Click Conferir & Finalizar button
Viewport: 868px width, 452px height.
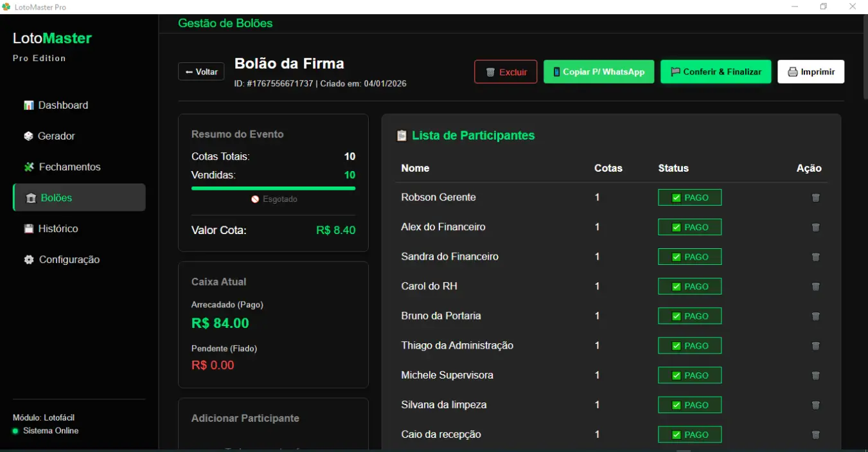716,72
